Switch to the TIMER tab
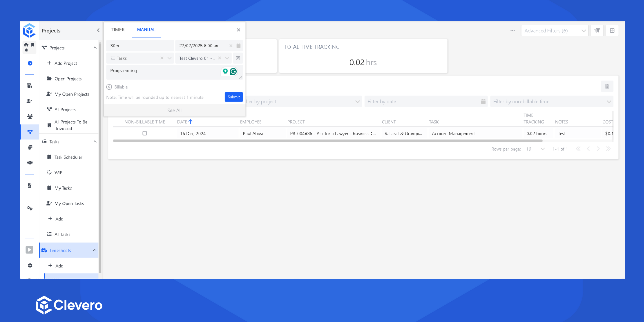Screen dimensions: 644x322 tap(118, 30)
